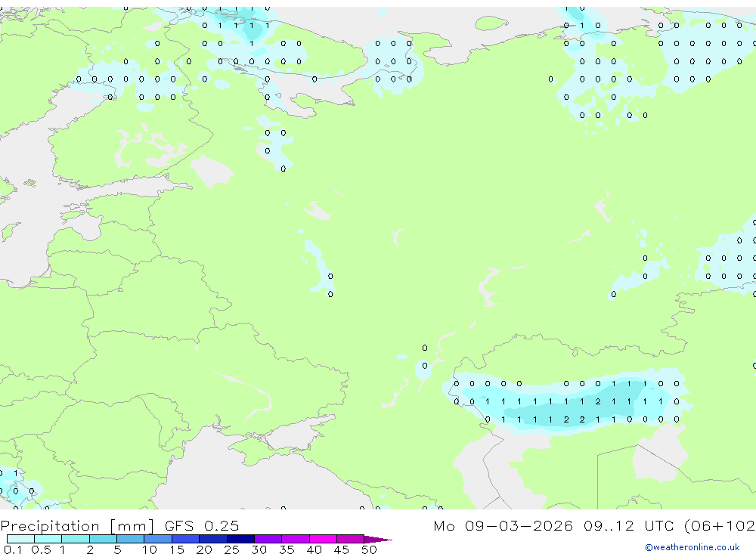Image resolution: width=756 pixels, height=554 pixels.
Task: Click the 25–30 mm navy legend swatch
Action: coord(240,539)
